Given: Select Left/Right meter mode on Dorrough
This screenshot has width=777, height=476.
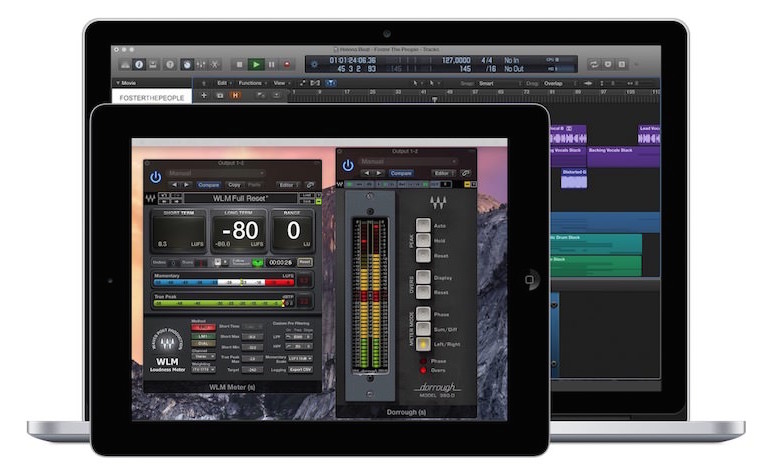Looking at the screenshot, I should [423, 344].
